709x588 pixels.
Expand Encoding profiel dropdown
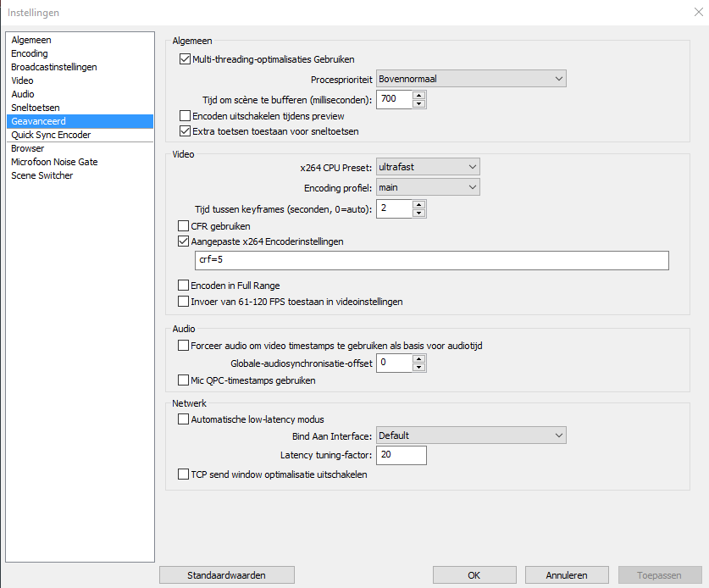coord(428,187)
